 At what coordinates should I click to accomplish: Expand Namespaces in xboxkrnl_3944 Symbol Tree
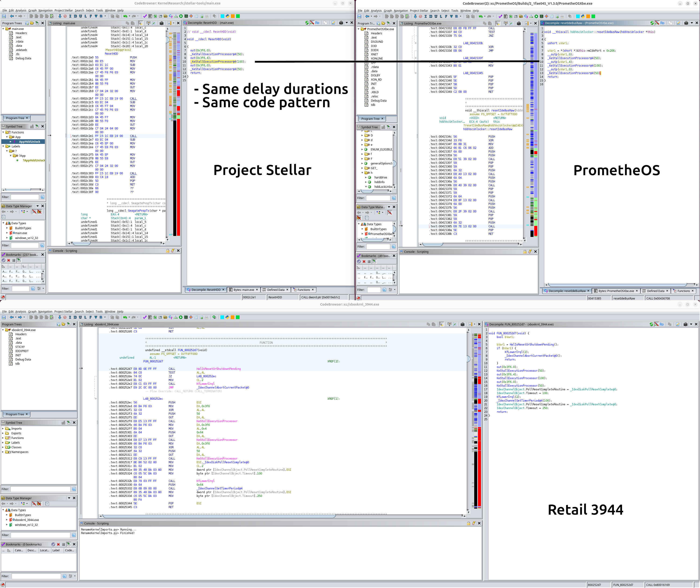[x=3, y=452]
